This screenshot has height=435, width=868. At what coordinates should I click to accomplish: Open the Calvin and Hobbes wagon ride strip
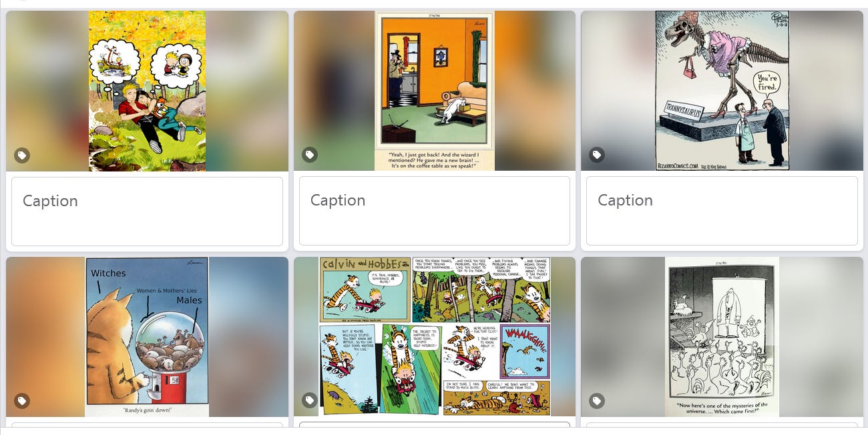click(435, 336)
